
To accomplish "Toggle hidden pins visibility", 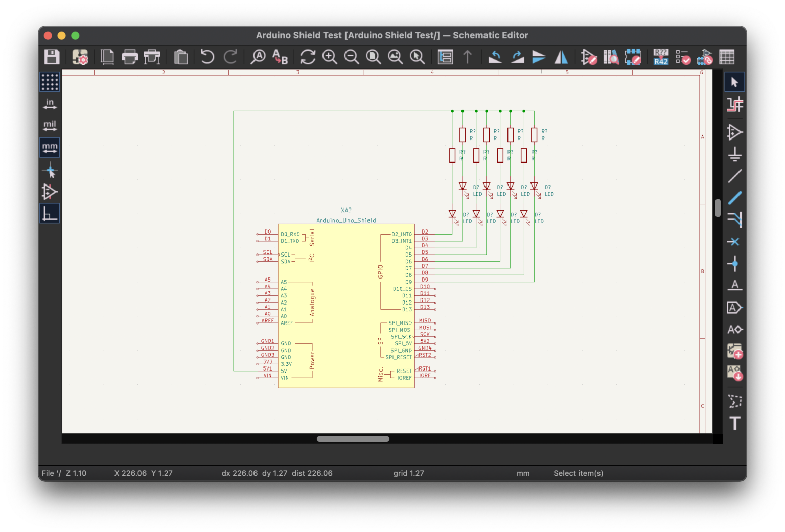I will [50, 192].
